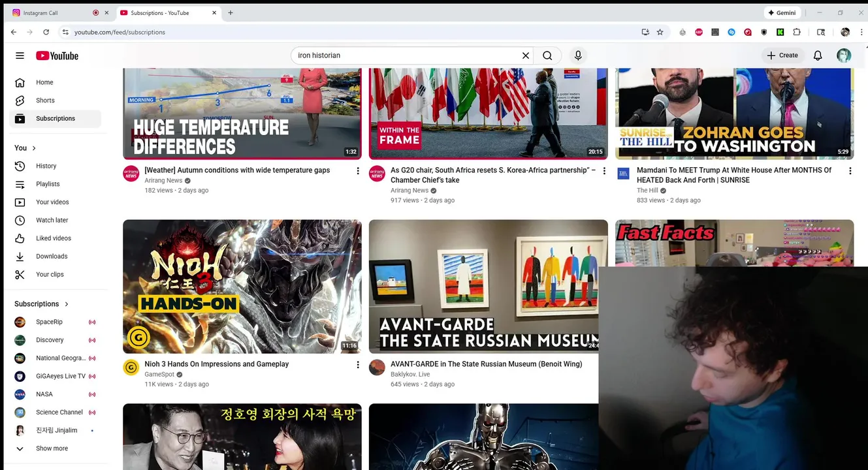Open the Shazam extension icon

click(731, 32)
